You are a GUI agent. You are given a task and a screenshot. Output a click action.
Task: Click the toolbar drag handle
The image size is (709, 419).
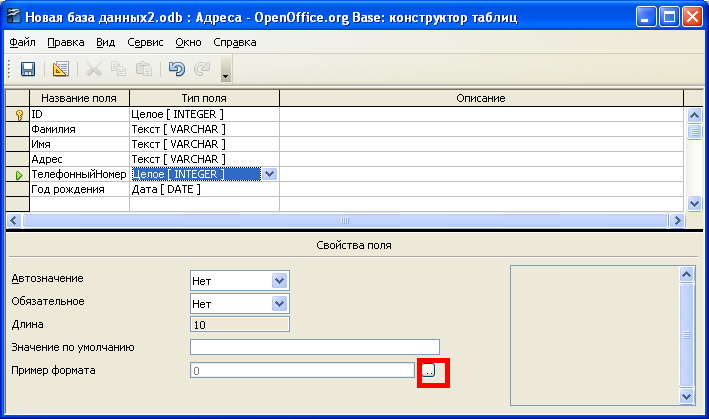pyautogui.click(x=9, y=69)
